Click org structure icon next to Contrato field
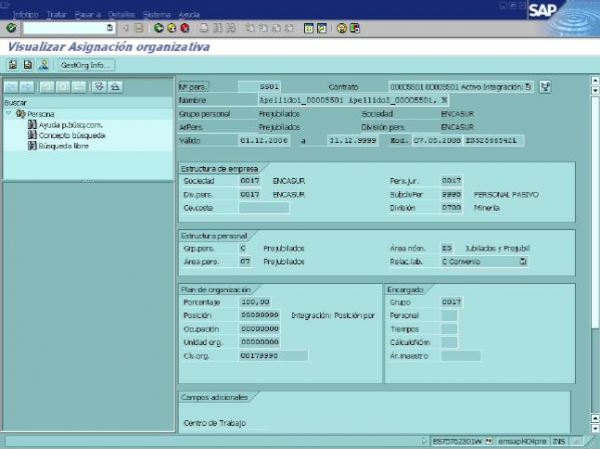600x449 pixels. coord(545,87)
